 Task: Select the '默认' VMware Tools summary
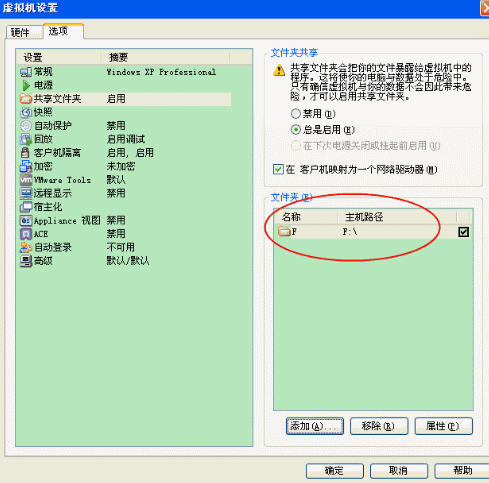pos(116,180)
